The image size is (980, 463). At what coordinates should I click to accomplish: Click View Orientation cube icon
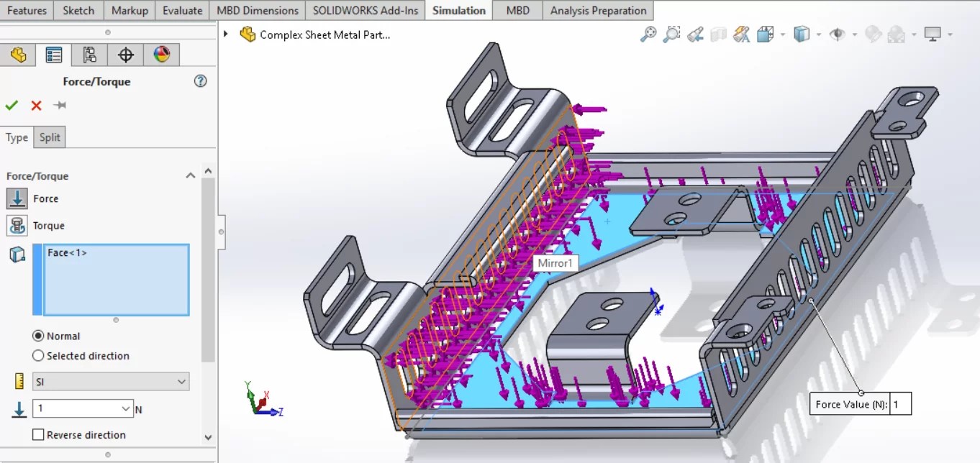(x=765, y=34)
